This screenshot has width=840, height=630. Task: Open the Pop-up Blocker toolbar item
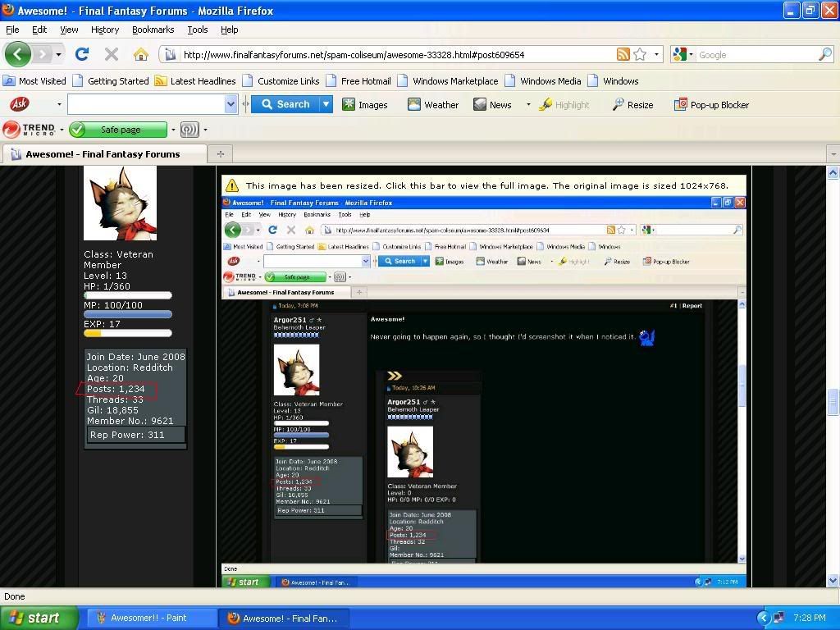pos(711,105)
